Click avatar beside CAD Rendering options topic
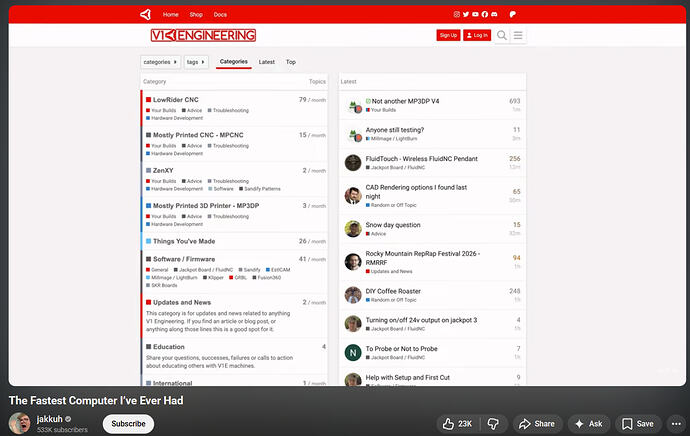 pos(353,196)
